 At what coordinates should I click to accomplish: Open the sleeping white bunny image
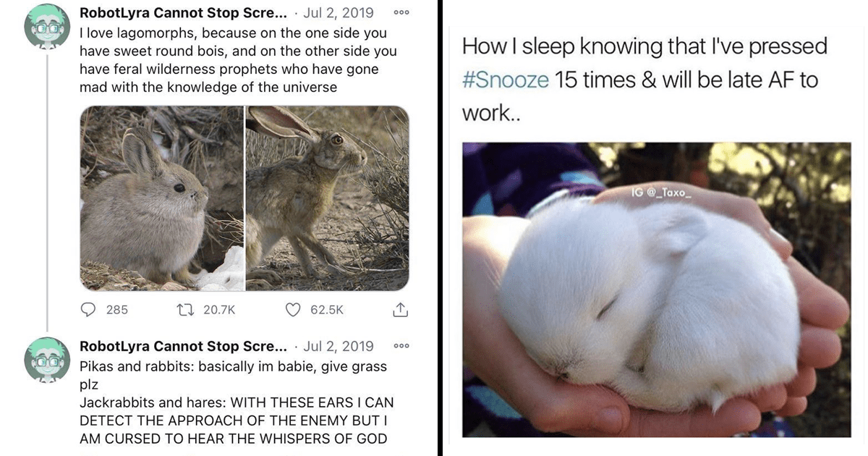[656, 290]
